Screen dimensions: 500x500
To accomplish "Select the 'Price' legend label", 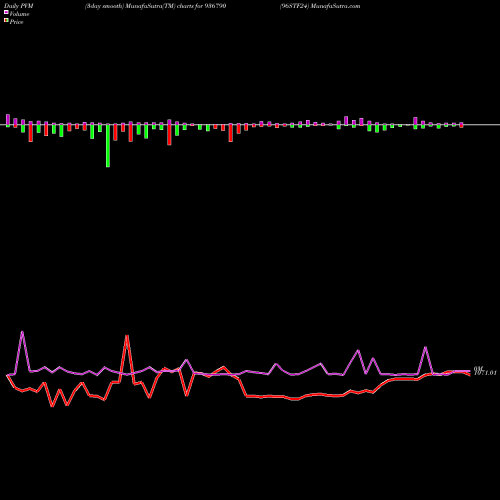I will point(16,22).
